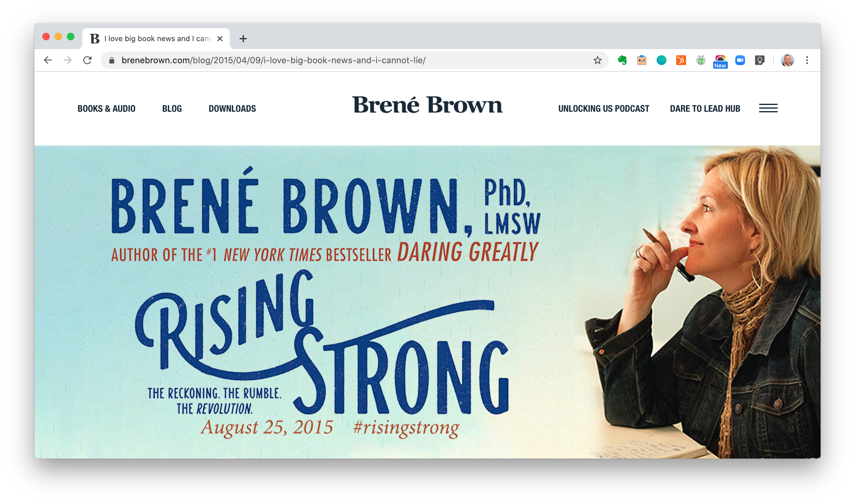
Task: Open the Downloads page
Action: point(232,108)
